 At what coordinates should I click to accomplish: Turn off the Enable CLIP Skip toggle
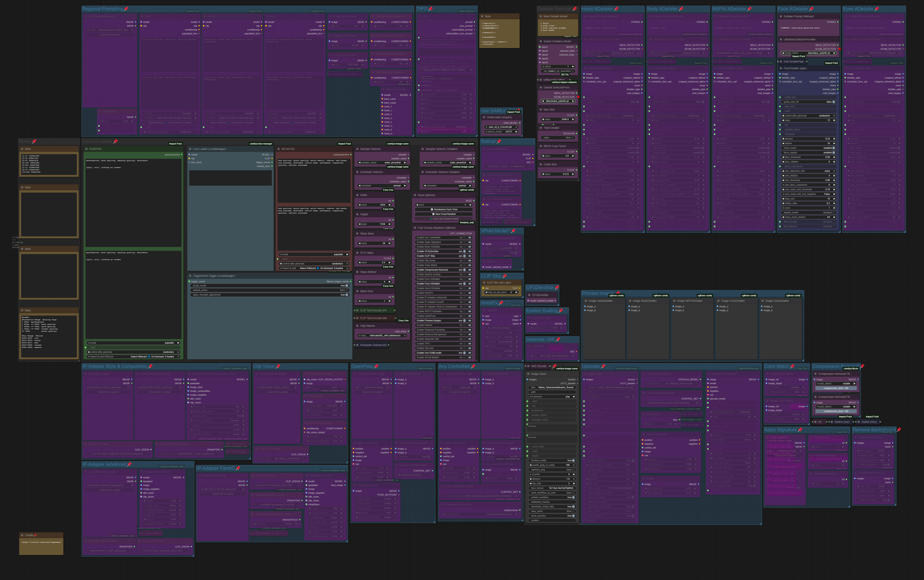pyautogui.click(x=464, y=256)
